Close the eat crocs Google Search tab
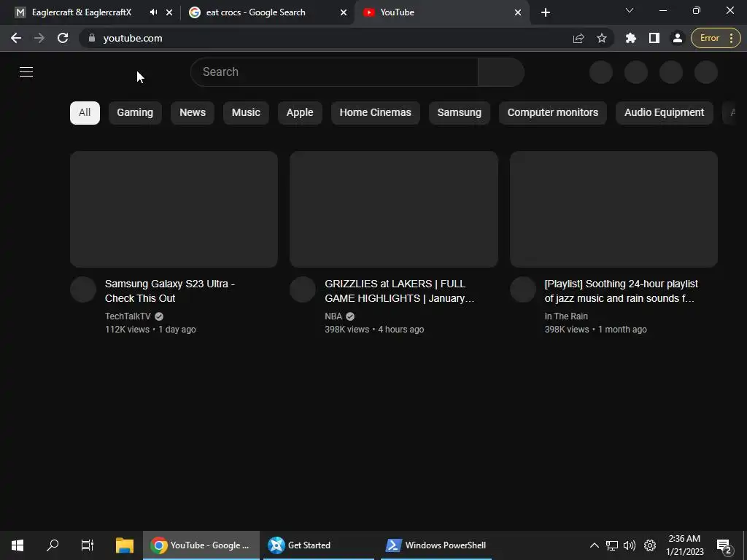 344,12
